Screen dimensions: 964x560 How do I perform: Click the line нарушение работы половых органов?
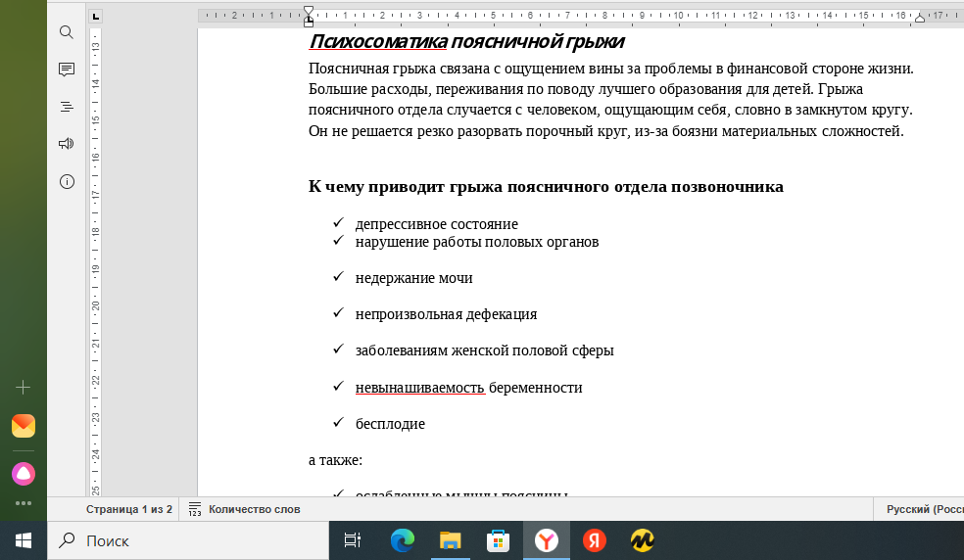click(x=477, y=242)
